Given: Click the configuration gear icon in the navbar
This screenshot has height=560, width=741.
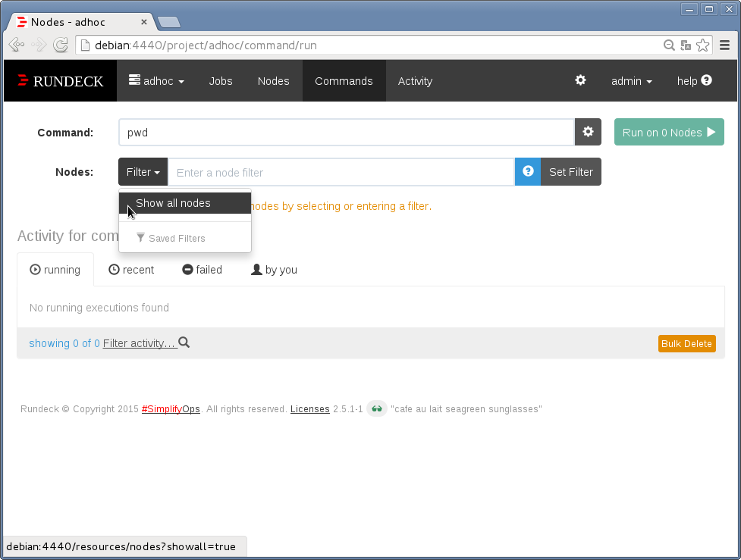Looking at the screenshot, I should [580, 80].
